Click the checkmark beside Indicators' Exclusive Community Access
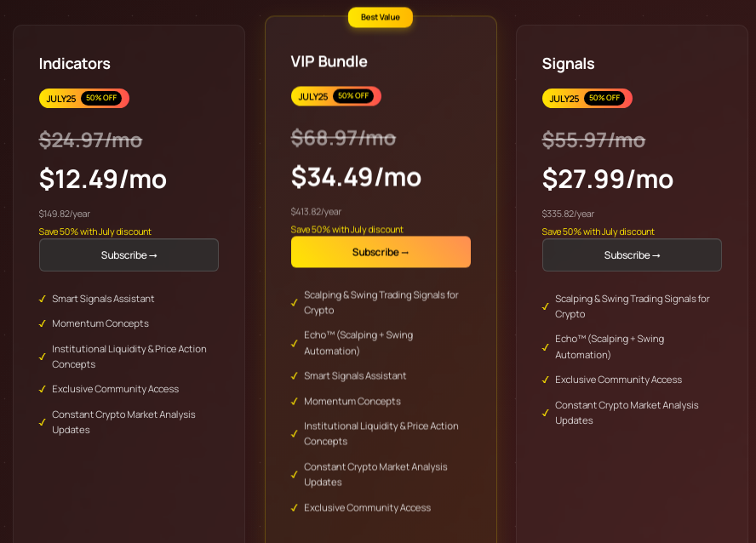This screenshot has width=756, height=543. click(x=43, y=389)
